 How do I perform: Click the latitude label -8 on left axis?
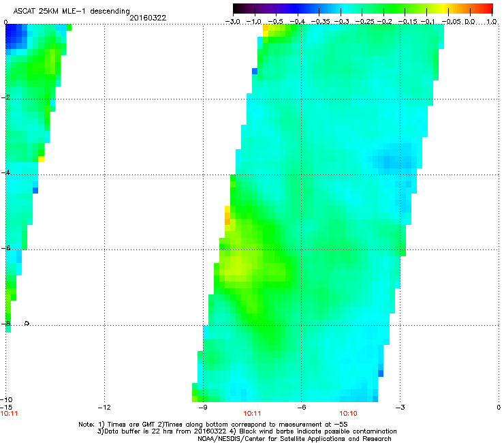5,324
